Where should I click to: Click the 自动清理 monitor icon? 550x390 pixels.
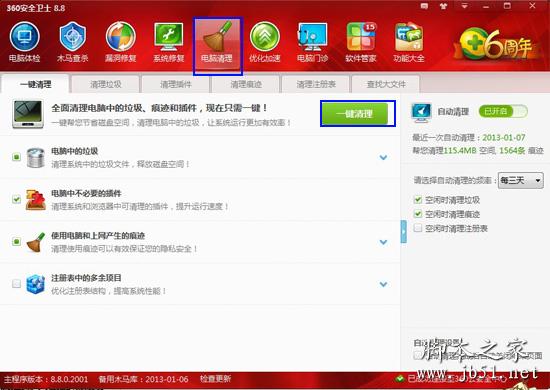coord(421,112)
